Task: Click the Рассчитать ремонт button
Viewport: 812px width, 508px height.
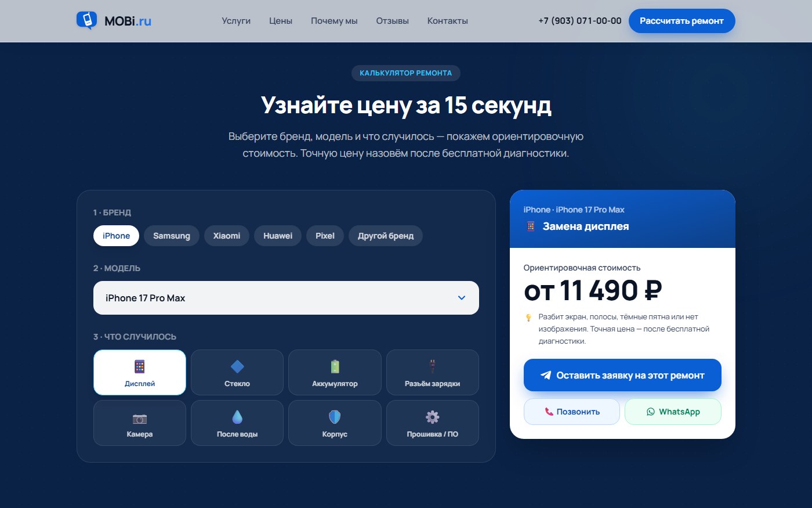Action: click(x=681, y=21)
